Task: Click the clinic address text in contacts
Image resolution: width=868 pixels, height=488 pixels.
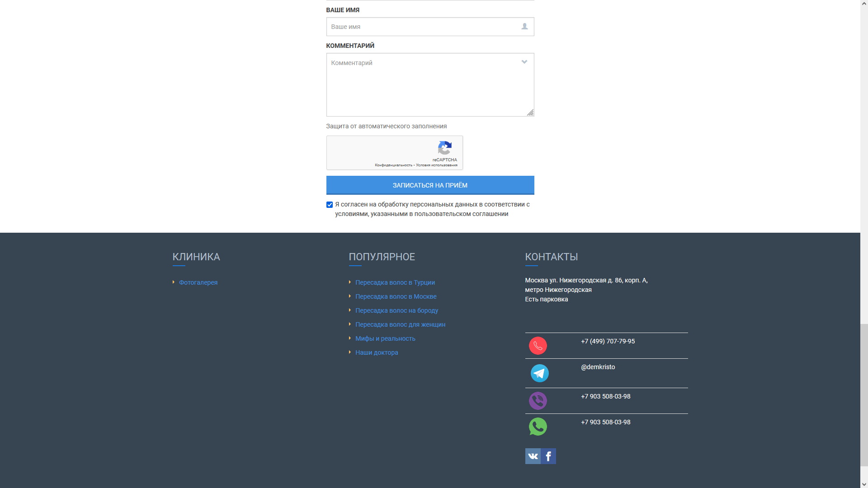Action: (x=586, y=290)
